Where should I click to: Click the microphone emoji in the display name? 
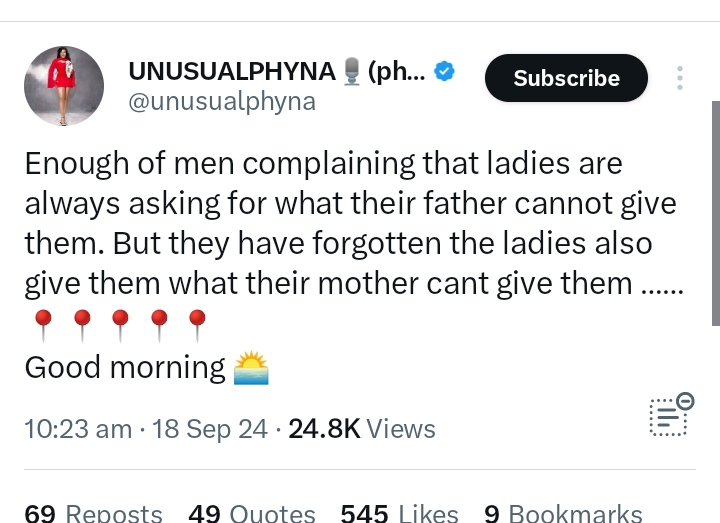[351, 72]
